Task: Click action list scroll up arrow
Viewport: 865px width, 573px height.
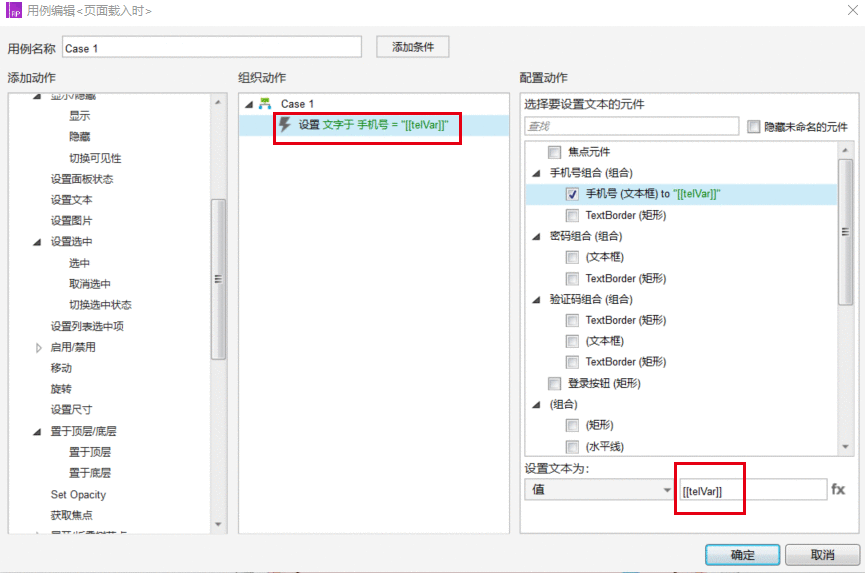Action: click(218, 102)
